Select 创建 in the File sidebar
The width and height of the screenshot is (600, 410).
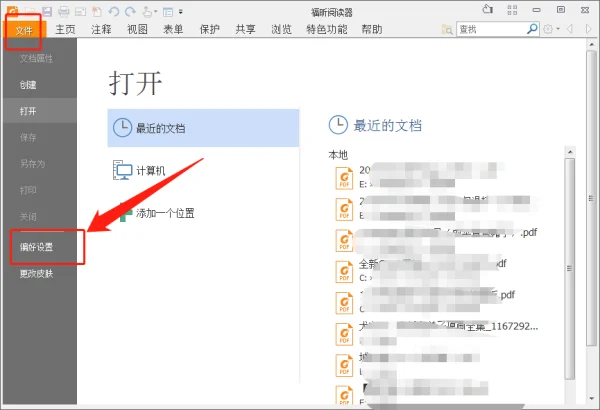click(x=40, y=85)
